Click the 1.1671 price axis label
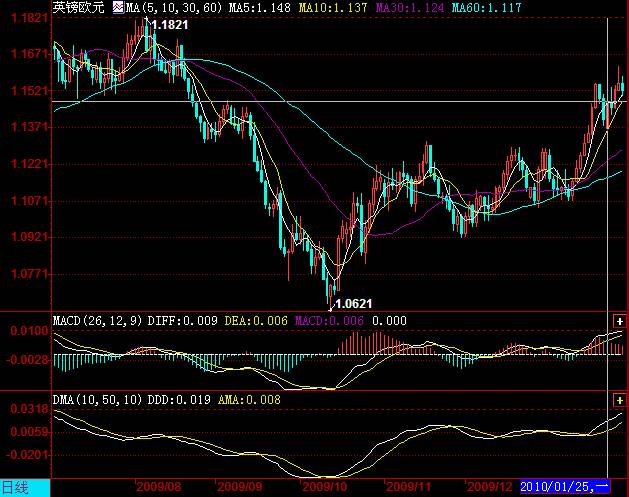 (x=29, y=54)
